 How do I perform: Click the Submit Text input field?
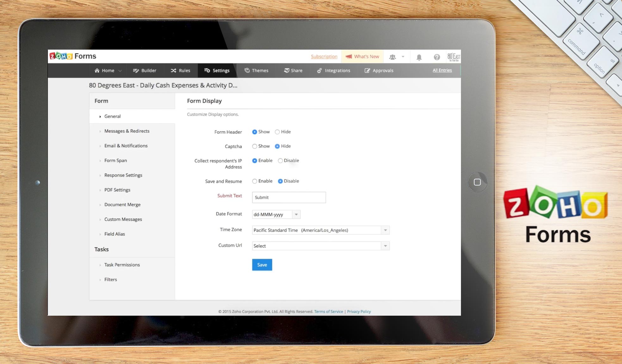(289, 197)
